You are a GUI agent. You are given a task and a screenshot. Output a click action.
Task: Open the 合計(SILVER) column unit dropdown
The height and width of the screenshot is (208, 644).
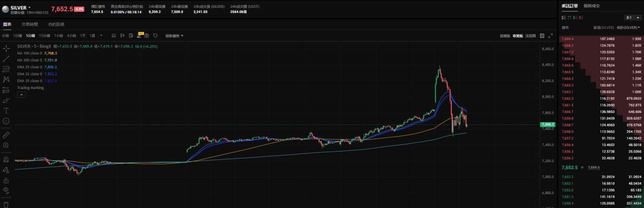pos(628,28)
